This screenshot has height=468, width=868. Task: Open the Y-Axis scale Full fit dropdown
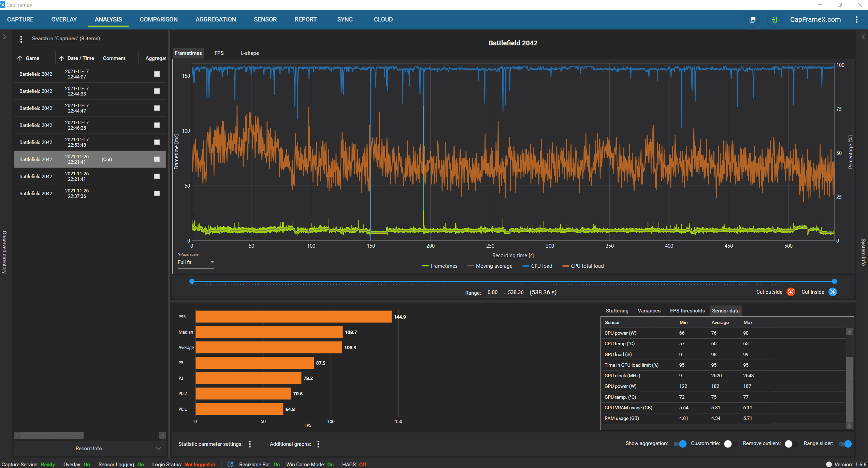pyautogui.click(x=196, y=262)
